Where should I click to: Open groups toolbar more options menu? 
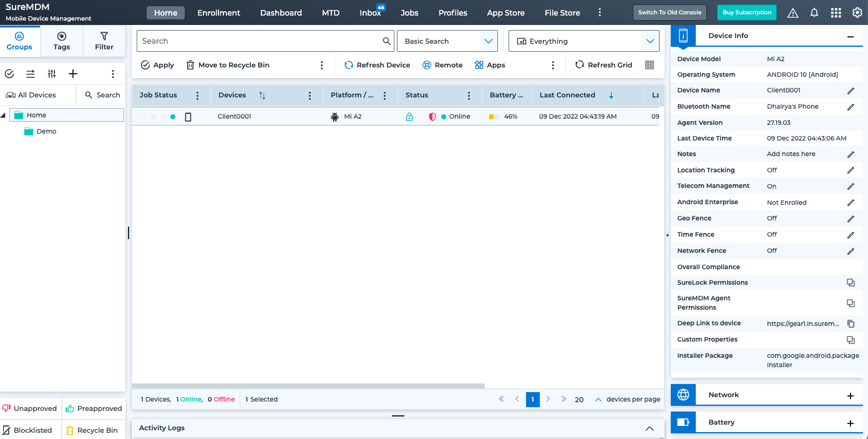coord(113,74)
